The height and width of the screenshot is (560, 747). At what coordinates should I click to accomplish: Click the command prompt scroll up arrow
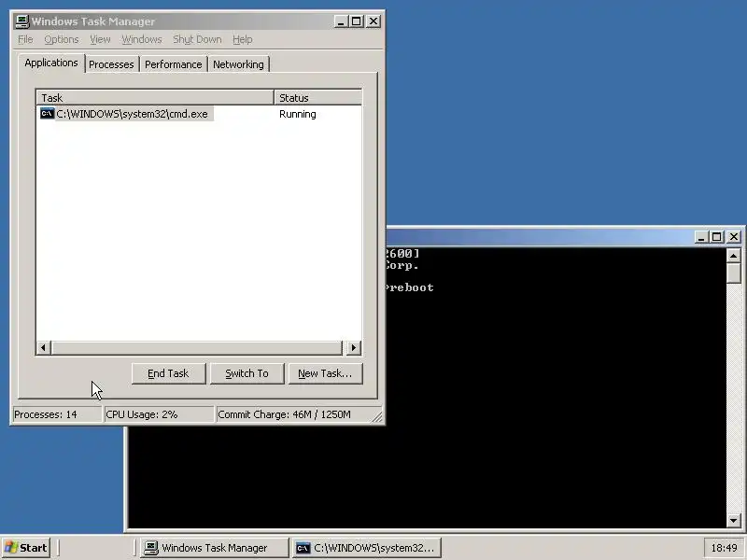coord(734,256)
